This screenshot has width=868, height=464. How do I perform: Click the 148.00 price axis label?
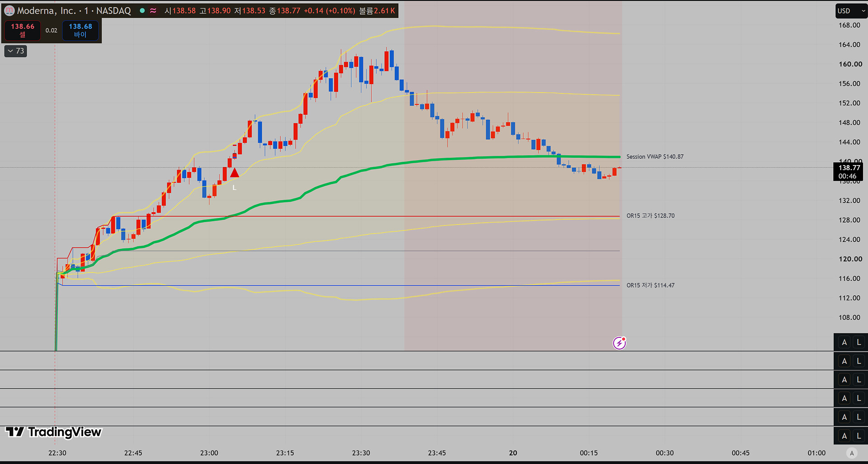(x=849, y=123)
